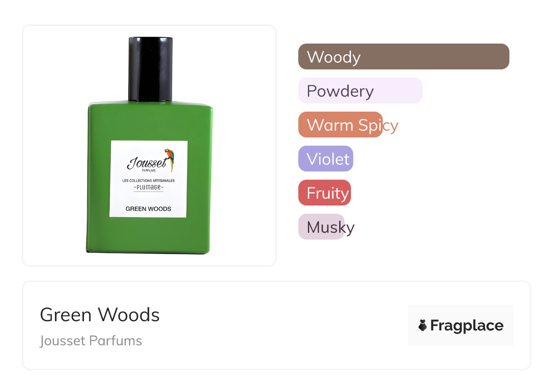553x392 pixels.
Task: Select the Woody accord bar
Action: click(404, 57)
